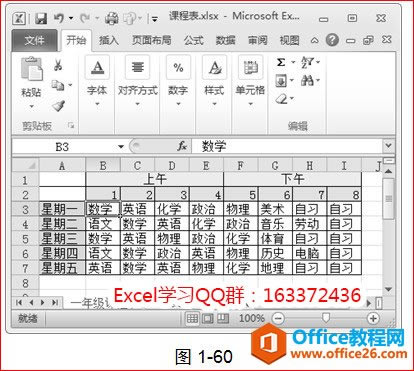Click cell 星期三 in column A
The height and width of the screenshot is (371, 414).
(x=62, y=239)
